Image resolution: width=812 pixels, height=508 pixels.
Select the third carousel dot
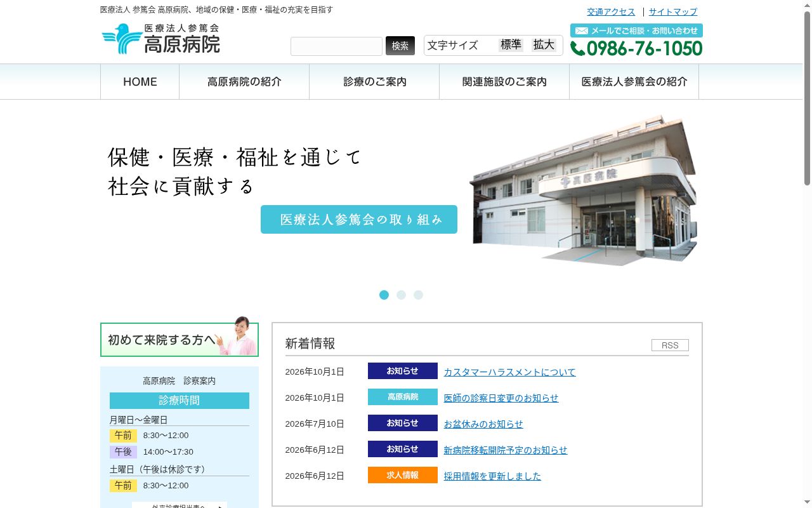click(x=418, y=295)
